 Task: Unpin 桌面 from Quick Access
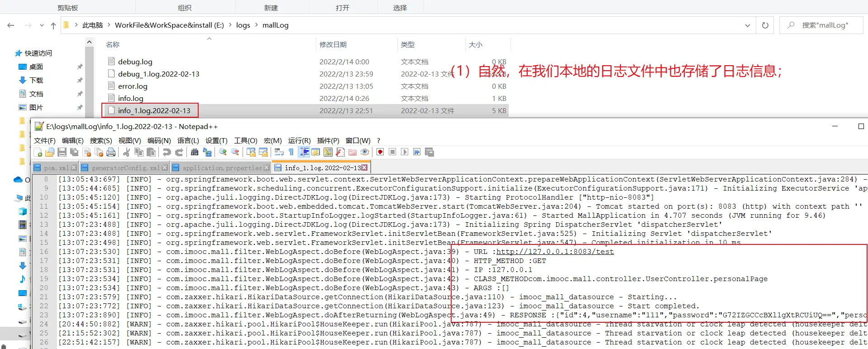click(80, 67)
